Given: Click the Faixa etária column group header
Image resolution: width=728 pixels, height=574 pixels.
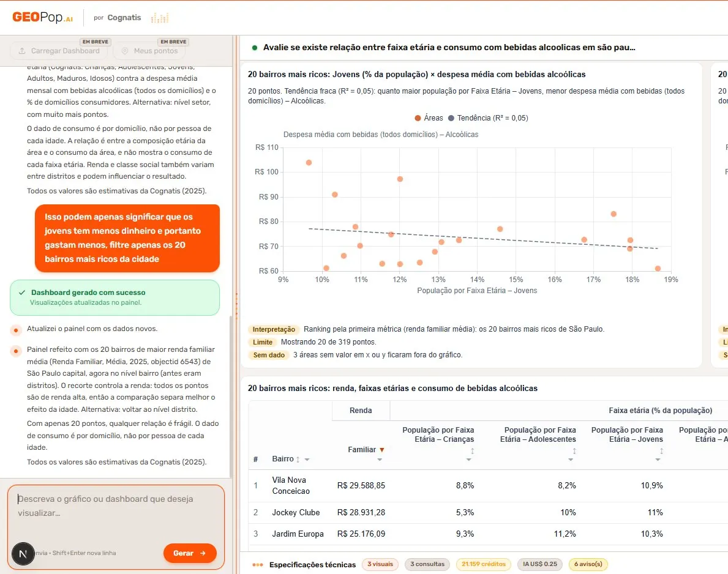Looking at the screenshot, I should 660,410.
